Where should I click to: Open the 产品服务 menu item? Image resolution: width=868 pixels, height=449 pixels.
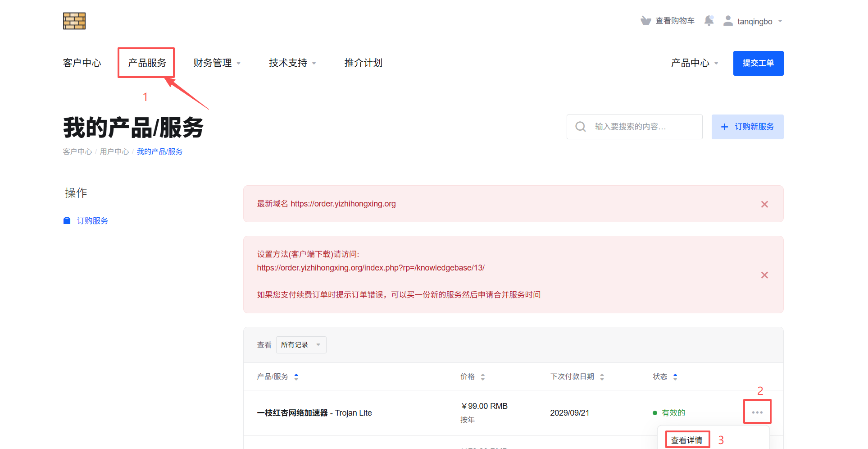click(x=147, y=63)
